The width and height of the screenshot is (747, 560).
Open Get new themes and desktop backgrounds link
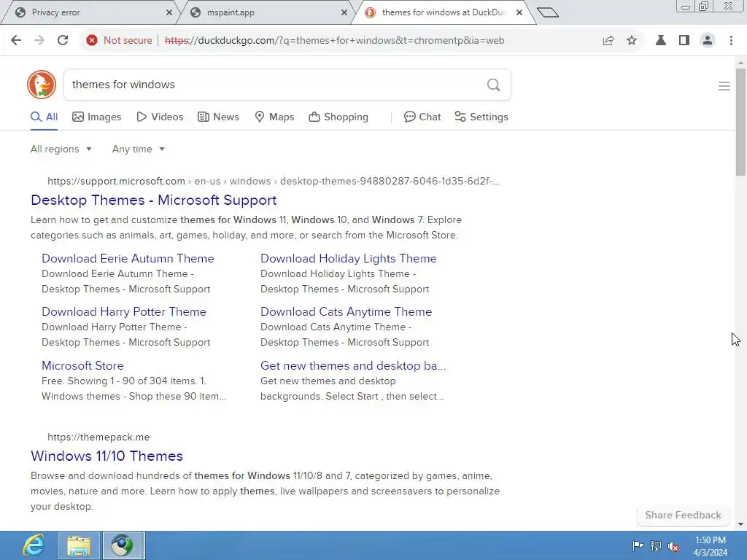click(353, 366)
